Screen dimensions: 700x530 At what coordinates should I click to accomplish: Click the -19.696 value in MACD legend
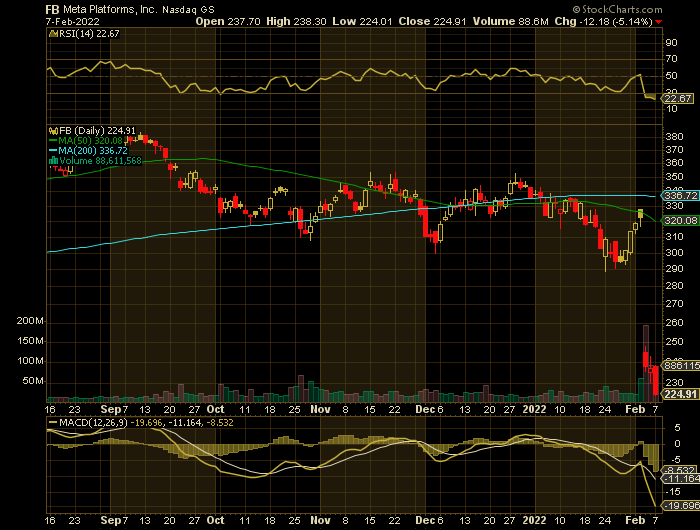tap(146, 422)
